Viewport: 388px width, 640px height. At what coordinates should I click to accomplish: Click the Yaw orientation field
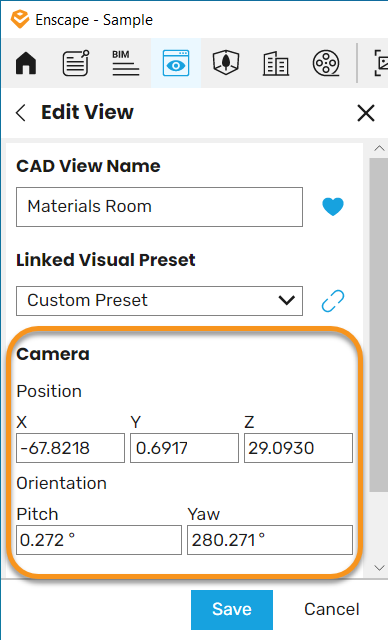(x=270, y=540)
